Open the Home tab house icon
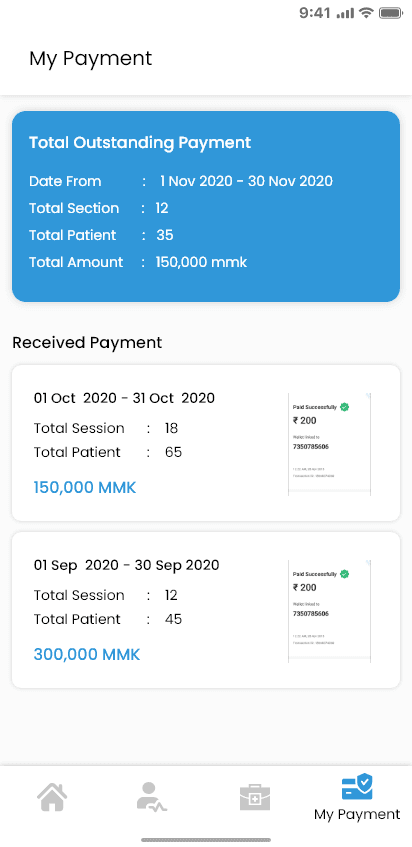Viewport: 412px width, 847px height. pos(52,797)
